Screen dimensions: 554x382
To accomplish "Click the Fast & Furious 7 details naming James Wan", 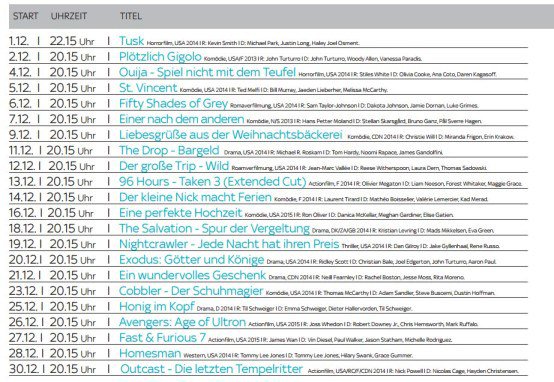I will pos(330,340).
